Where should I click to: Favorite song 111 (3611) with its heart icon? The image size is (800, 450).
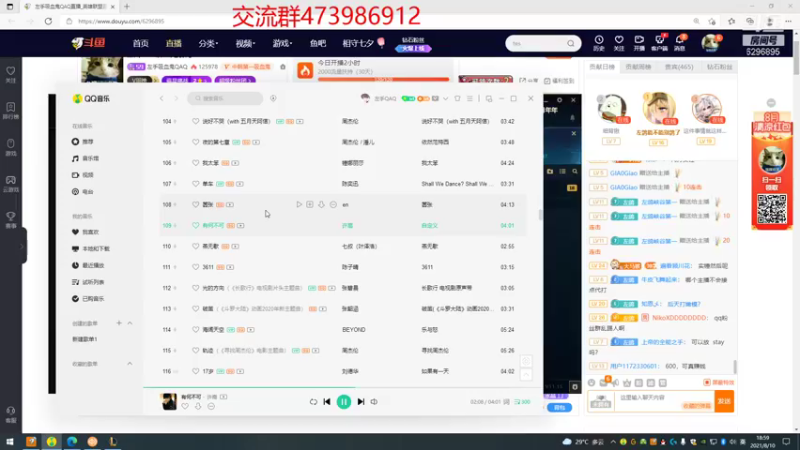coord(195,267)
